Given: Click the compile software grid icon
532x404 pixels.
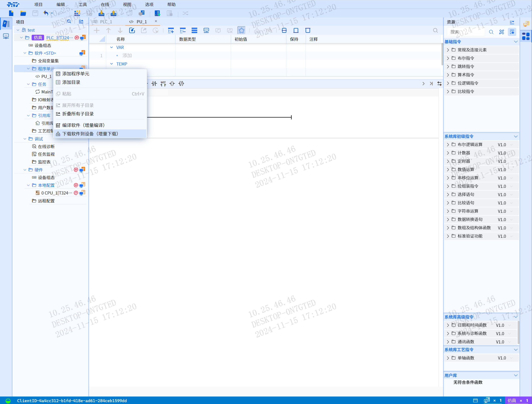Looking at the screenshot, I should pos(77,13).
